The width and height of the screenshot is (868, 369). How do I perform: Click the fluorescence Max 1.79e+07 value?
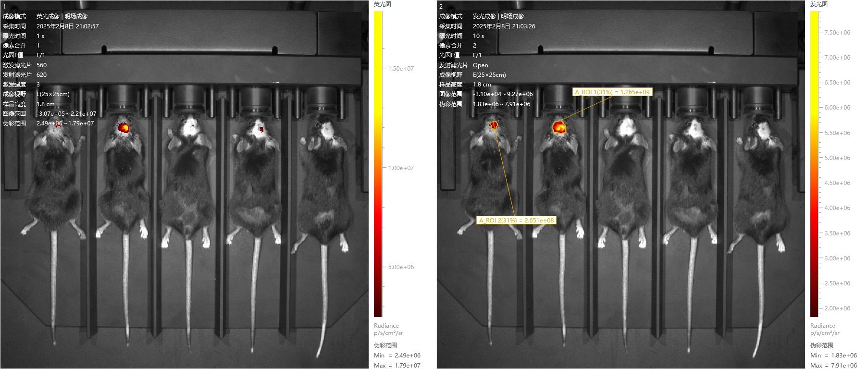[x=407, y=365]
